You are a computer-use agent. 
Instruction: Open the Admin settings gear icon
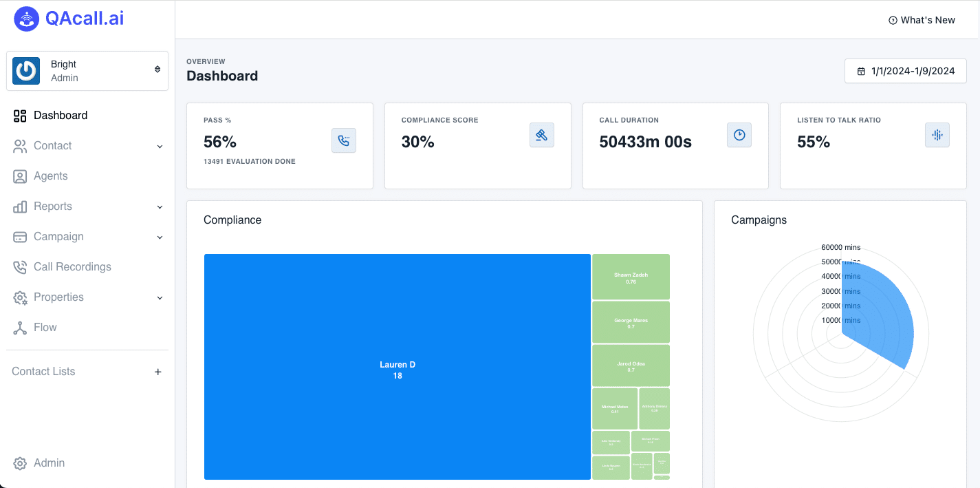click(19, 463)
